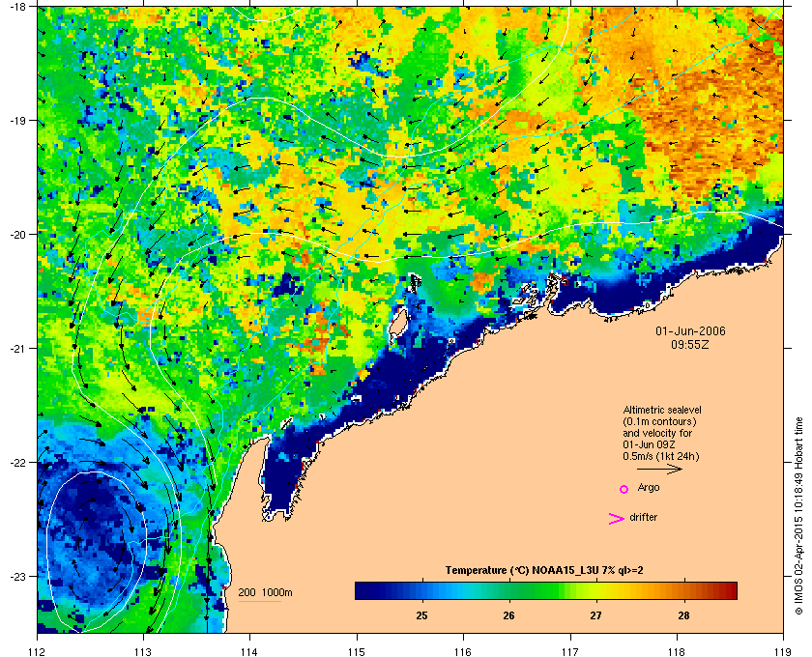812x657 pixels.
Task: Click the 28 colorbar tick label
Action: tap(684, 615)
